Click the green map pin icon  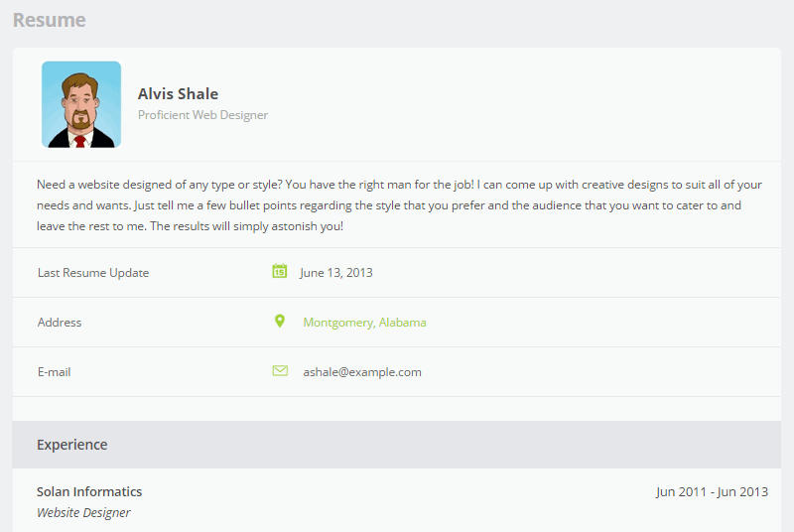click(x=280, y=322)
